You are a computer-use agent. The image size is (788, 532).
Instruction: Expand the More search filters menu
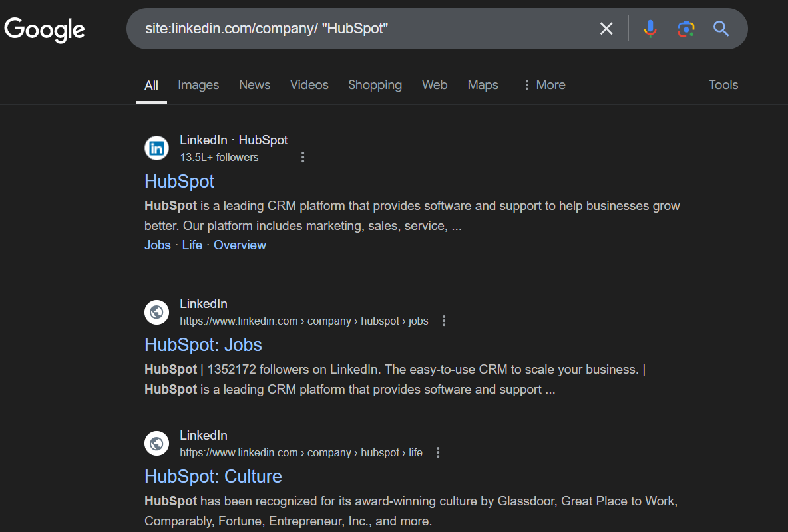tap(544, 85)
